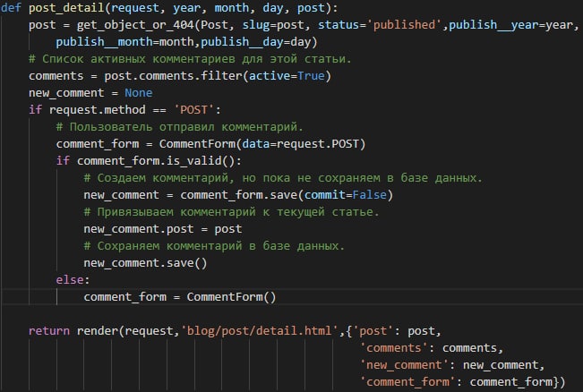Click the comment starting 'Создаем комментарий'
The image size is (583, 392).
tap(283, 178)
